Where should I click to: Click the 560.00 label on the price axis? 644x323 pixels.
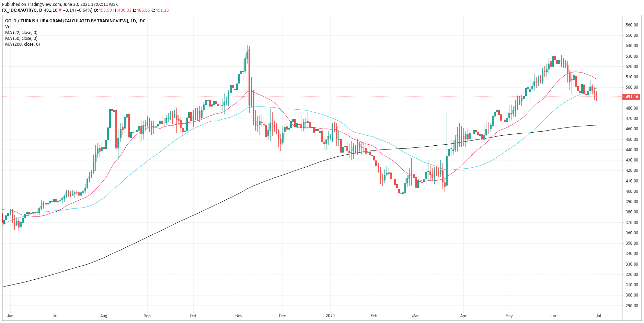[x=632, y=25]
